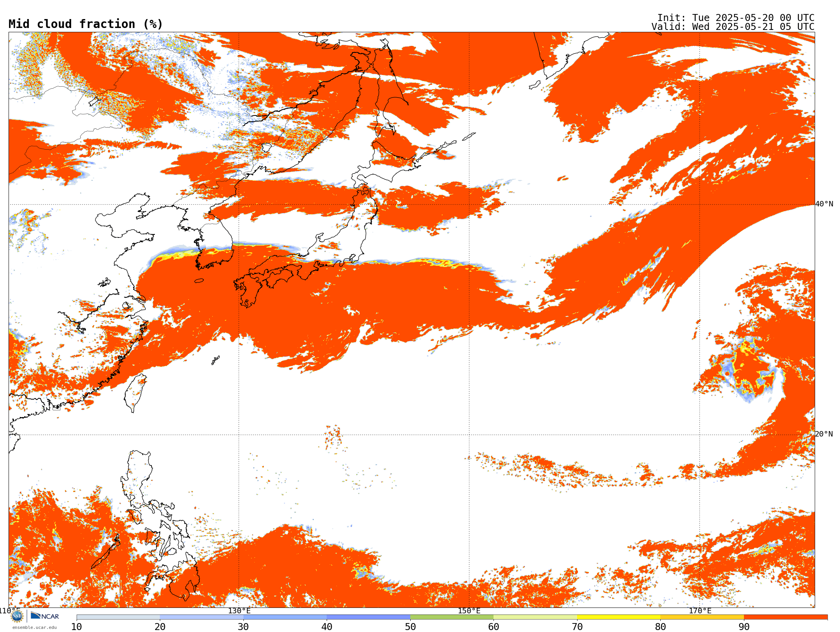Click the NCAR logo
The image size is (840, 632).
pyautogui.click(x=45, y=616)
